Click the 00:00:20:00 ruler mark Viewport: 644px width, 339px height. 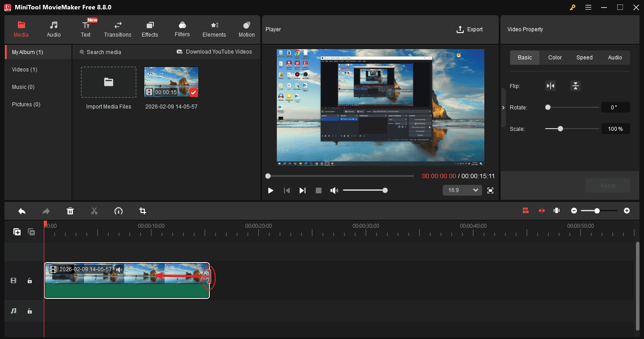pos(258,226)
